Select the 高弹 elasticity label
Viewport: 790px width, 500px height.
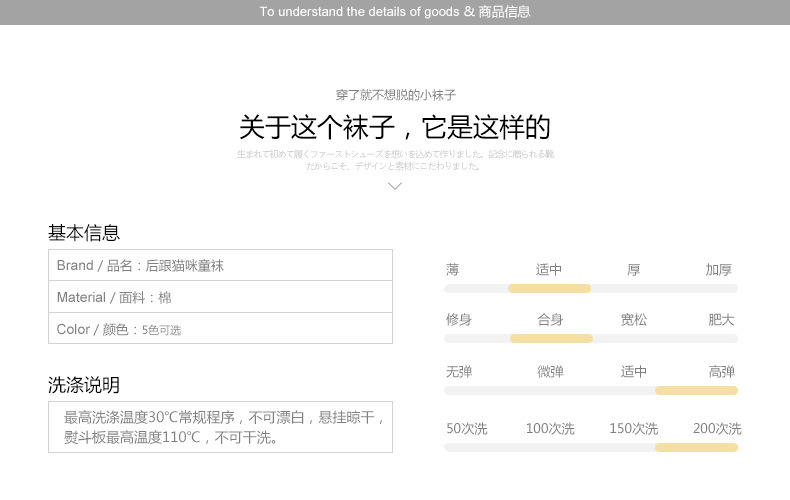click(721, 372)
